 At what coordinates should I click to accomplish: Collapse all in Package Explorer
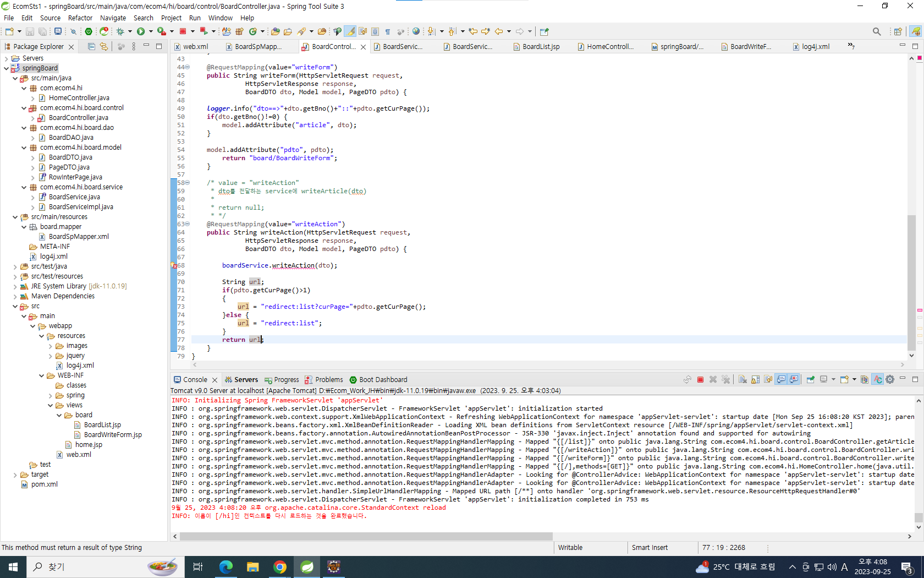coord(91,47)
